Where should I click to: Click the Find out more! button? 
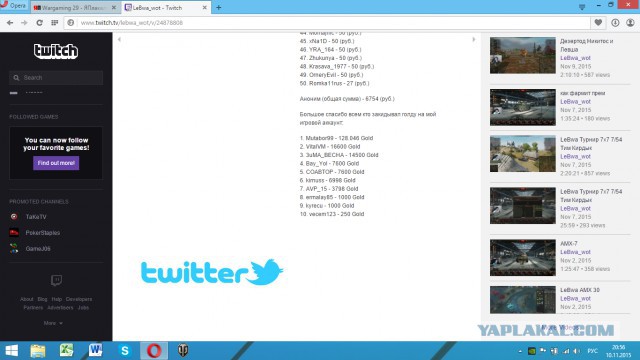[56, 163]
